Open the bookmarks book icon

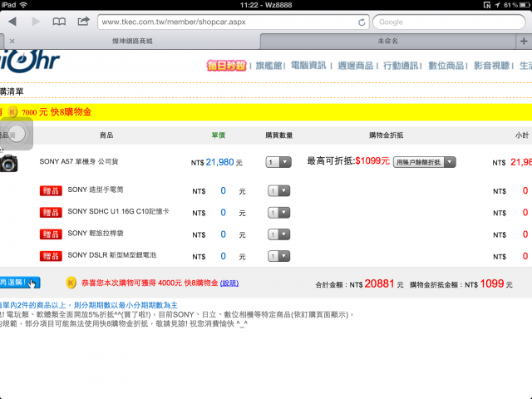(x=59, y=22)
